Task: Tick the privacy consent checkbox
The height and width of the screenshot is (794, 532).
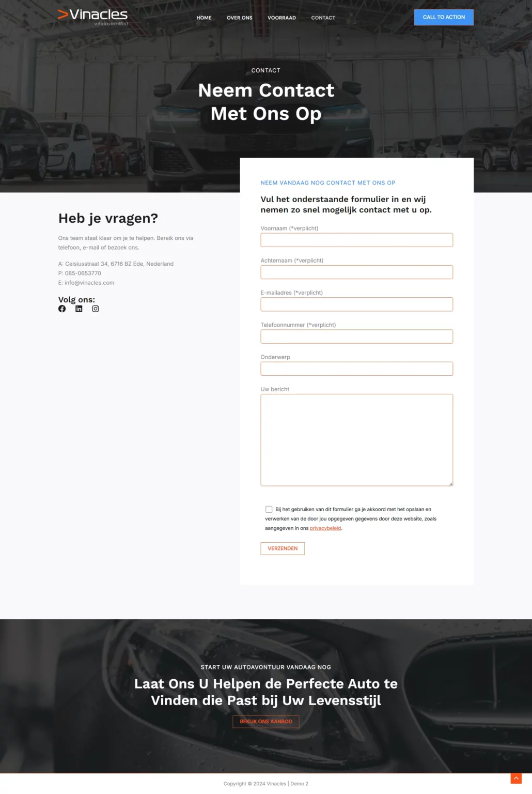Action: pyautogui.click(x=269, y=509)
